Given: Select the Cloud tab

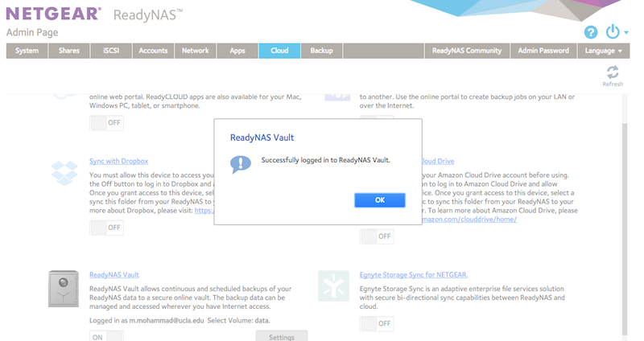Looking at the screenshot, I should click(x=279, y=51).
